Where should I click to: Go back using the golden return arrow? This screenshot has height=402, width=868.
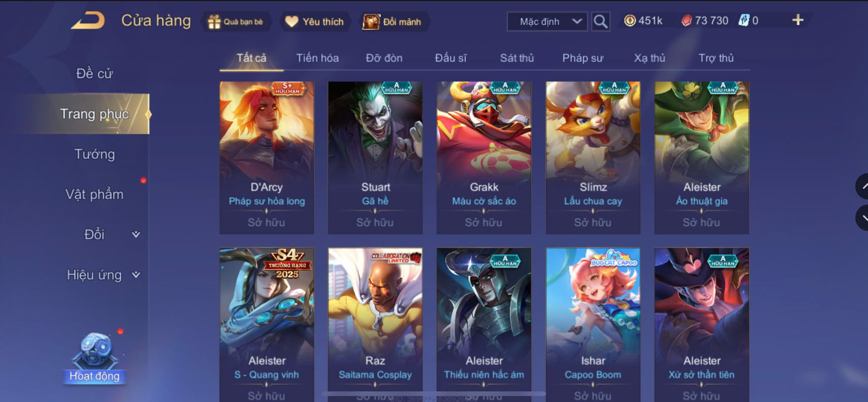(88, 21)
